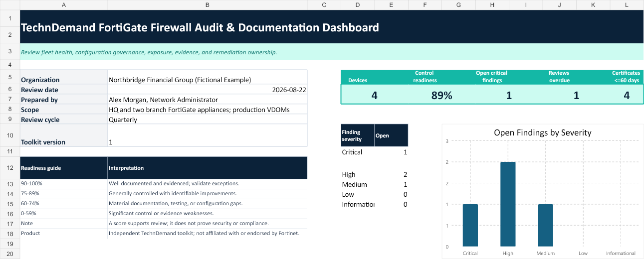Click the Medium bar in chart

point(545,225)
